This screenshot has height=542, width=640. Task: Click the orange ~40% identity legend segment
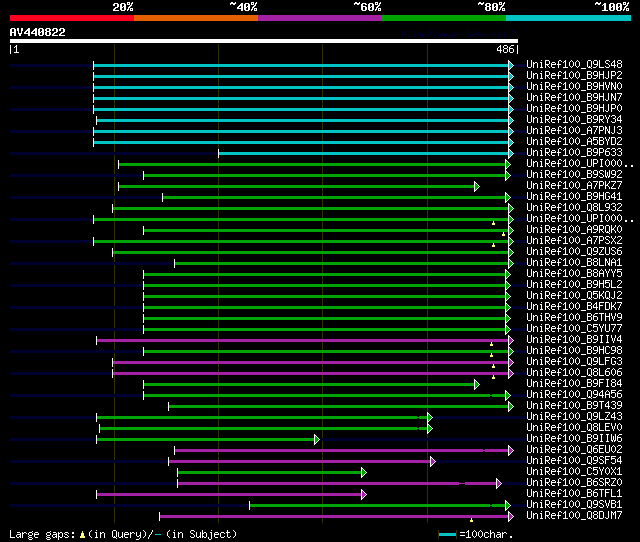coord(196,18)
